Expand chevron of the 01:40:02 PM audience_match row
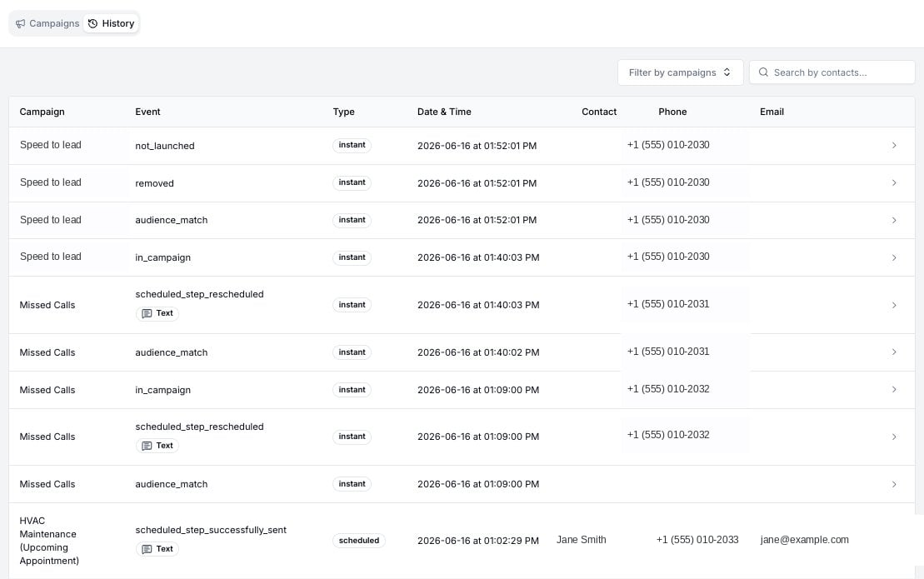The image size is (924, 579). click(x=894, y=352)
